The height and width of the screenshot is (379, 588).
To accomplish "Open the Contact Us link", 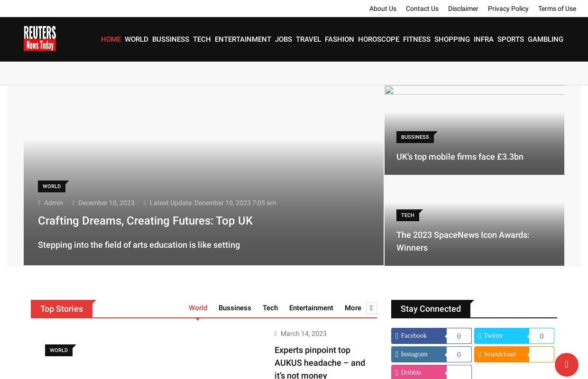I will [422, 9].
